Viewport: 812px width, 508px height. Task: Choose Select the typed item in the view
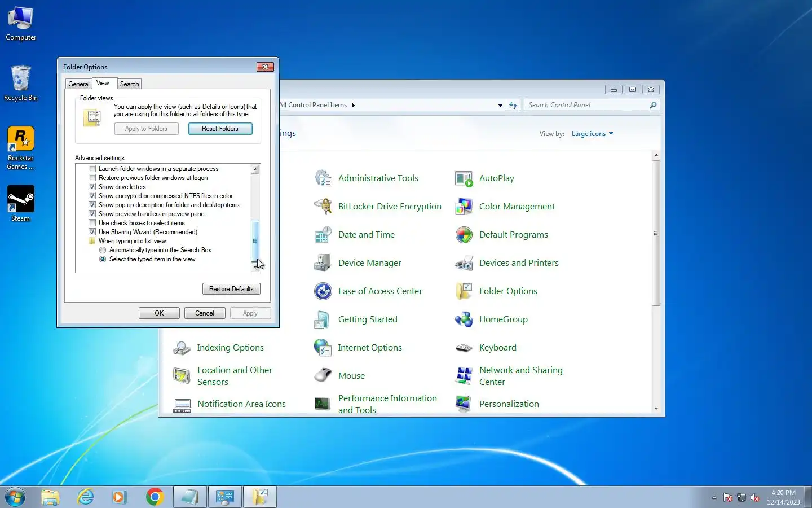tap(103, 259)
